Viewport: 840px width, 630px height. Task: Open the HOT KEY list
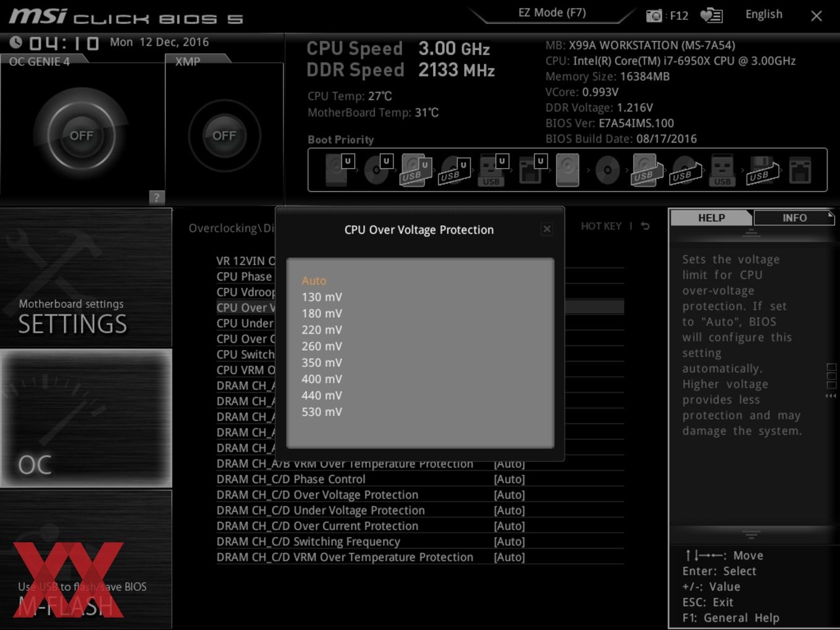tap(601, 226)
